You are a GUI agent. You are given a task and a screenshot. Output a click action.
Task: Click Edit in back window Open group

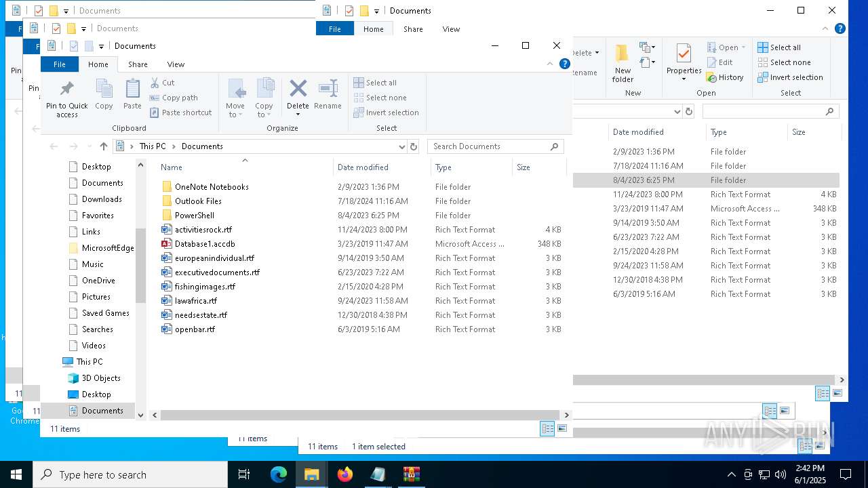coord(719,62)
